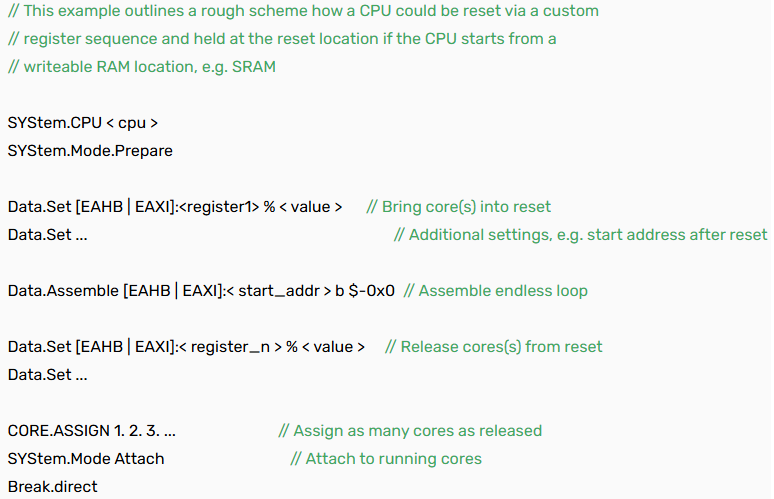Click the 'writeable RAM location' comment
Image resolution: width=774 pixels, height=499 pixels.
coord(142,67)
